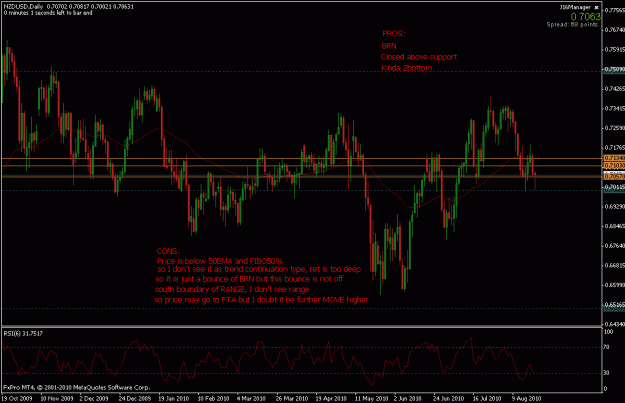Click the 10 Nov 2009 date label
Image resolution: width=625 pixels, height=403 pixels.
point(57,398)
